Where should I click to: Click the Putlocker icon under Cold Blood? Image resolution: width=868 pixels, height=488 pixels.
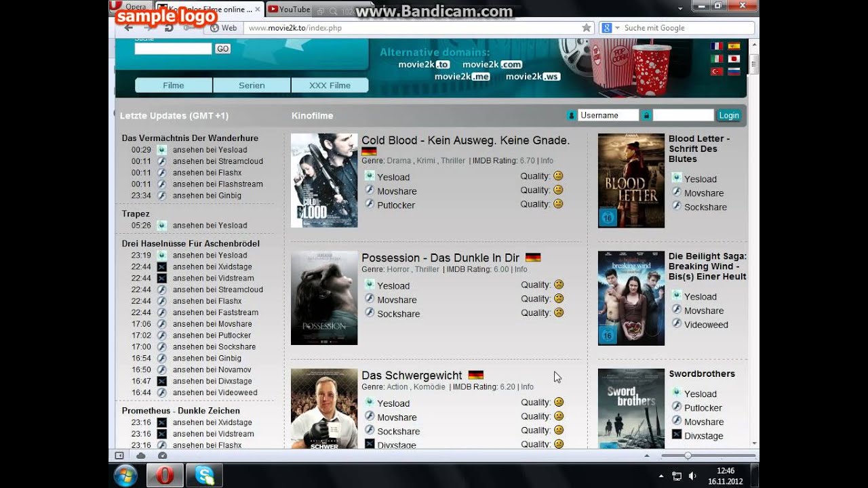click(370, 203)
